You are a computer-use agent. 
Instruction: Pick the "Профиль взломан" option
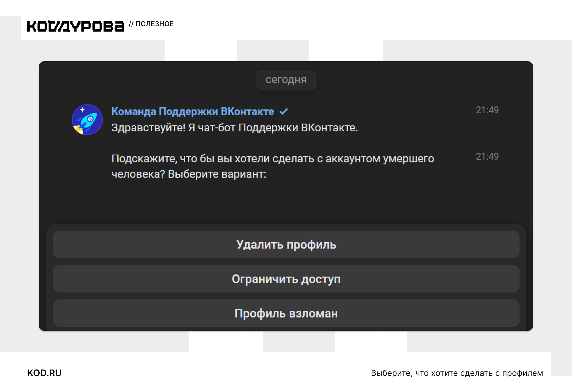(x=286, y=313)
